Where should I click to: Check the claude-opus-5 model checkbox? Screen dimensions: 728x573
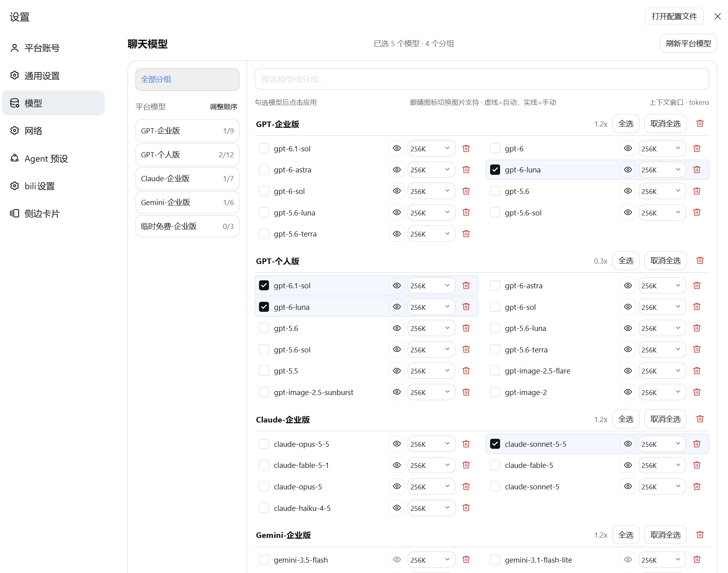[x=264, y=487]
